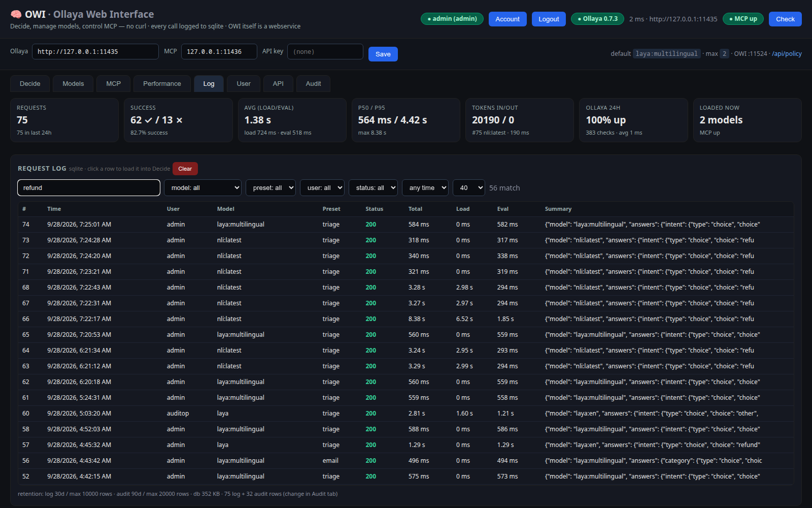This screenshot has width=812, height=508.
Task: Go to the Performance tab
Action: coord(162,84)
